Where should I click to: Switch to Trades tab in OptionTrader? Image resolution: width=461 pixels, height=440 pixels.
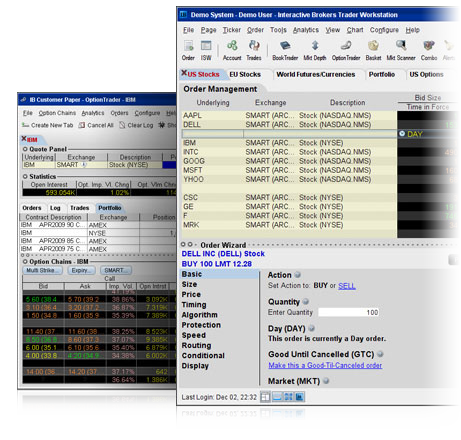click(79, 208)
